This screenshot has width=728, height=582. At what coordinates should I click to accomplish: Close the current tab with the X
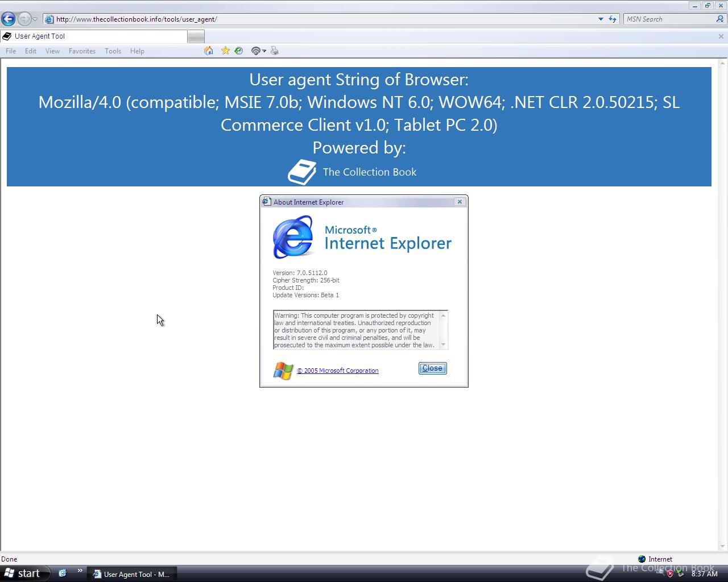[721, 36]
